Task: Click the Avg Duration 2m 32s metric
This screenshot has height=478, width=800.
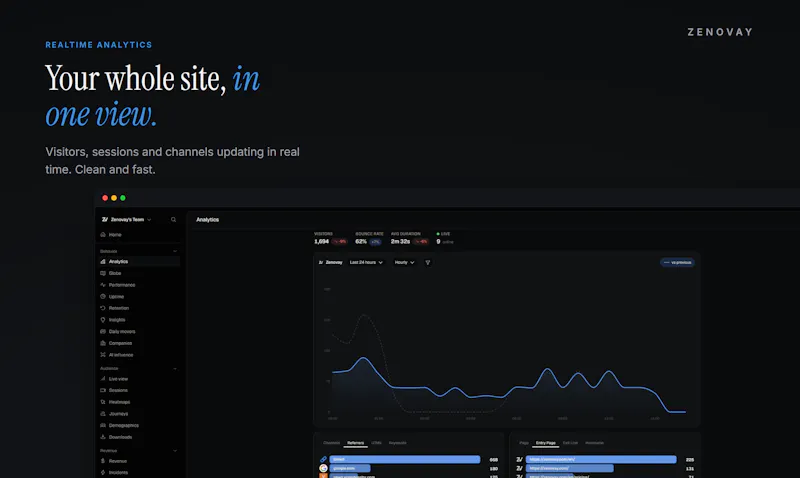Action: coord(409,238)
